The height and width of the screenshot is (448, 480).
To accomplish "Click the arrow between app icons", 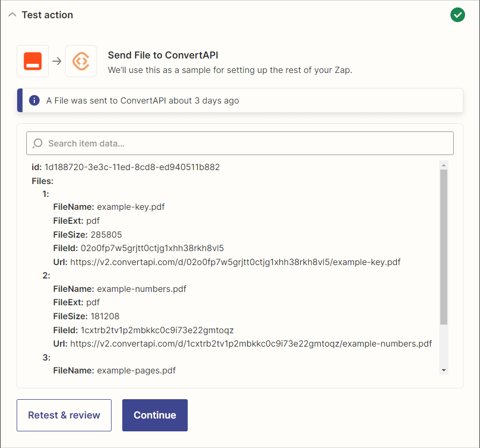I will 57,61.
